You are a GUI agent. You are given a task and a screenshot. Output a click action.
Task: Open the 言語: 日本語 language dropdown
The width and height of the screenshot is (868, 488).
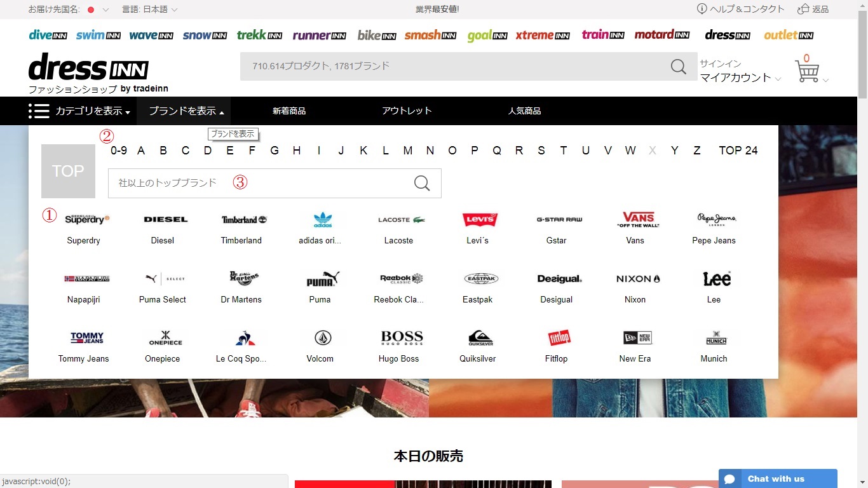click(x=149, y=10)
